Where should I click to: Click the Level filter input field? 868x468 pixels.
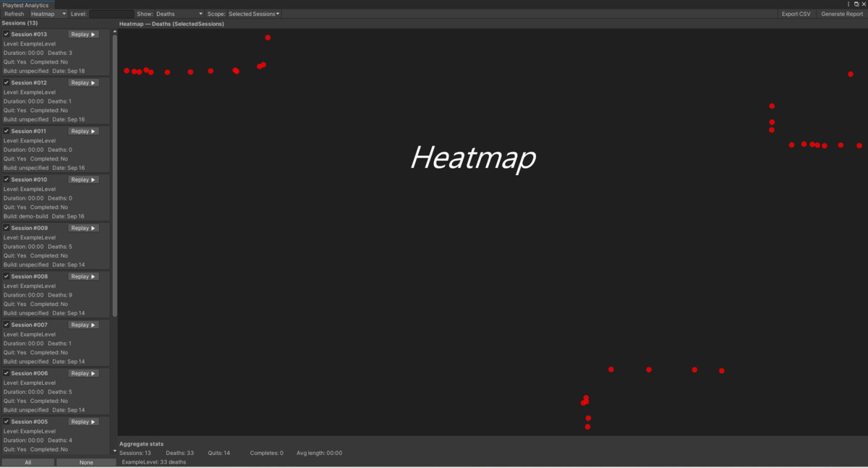(111, 14)
